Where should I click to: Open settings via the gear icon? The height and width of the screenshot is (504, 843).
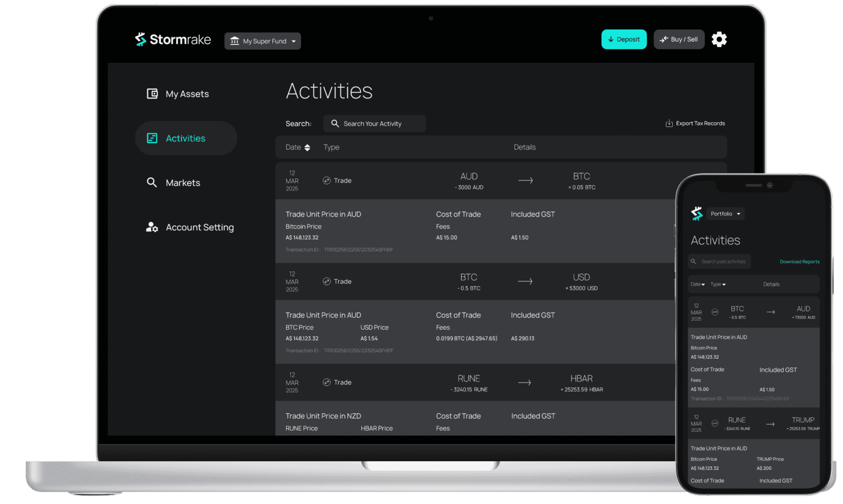719,39
